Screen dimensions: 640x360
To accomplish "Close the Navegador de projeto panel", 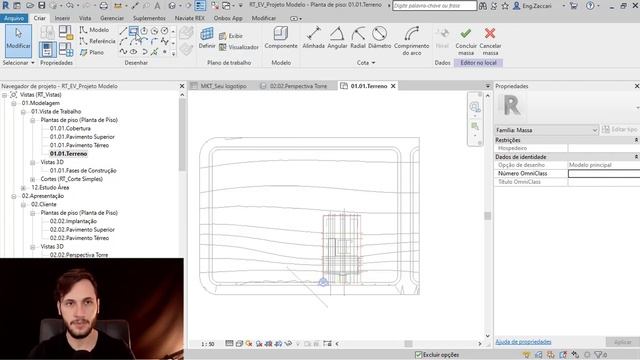I will (182, 86).
